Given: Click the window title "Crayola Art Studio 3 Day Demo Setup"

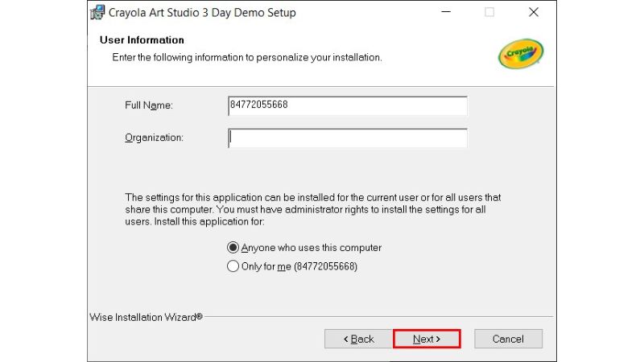Looking at the screenshot, I should pos(202,13).
